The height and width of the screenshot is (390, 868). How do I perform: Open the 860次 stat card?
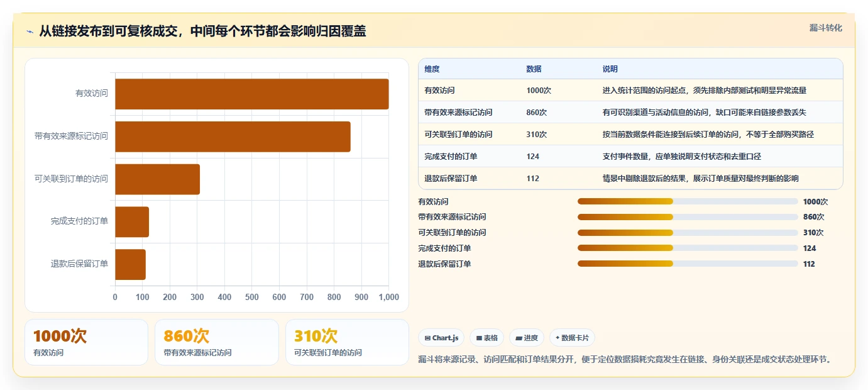tap(217, 342)
